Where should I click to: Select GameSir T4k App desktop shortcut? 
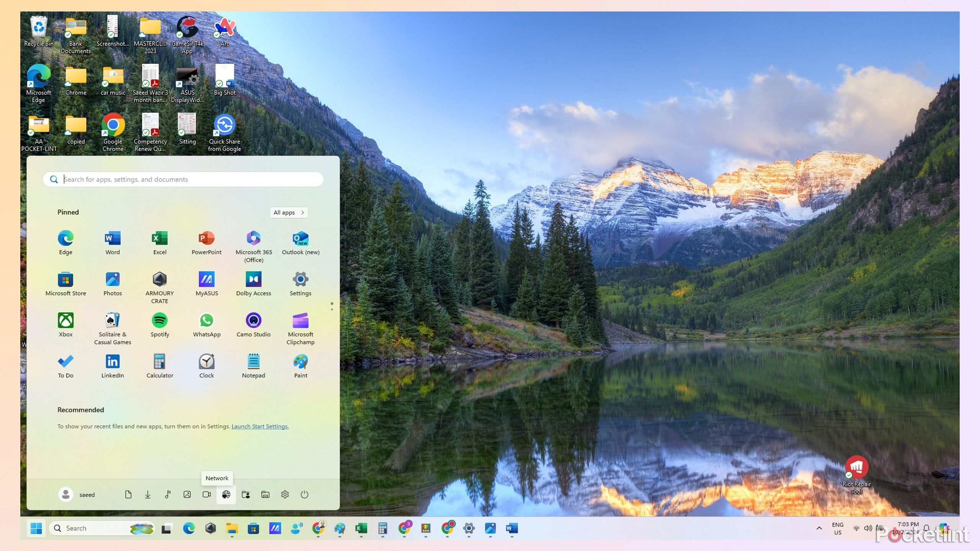[187, 35]
